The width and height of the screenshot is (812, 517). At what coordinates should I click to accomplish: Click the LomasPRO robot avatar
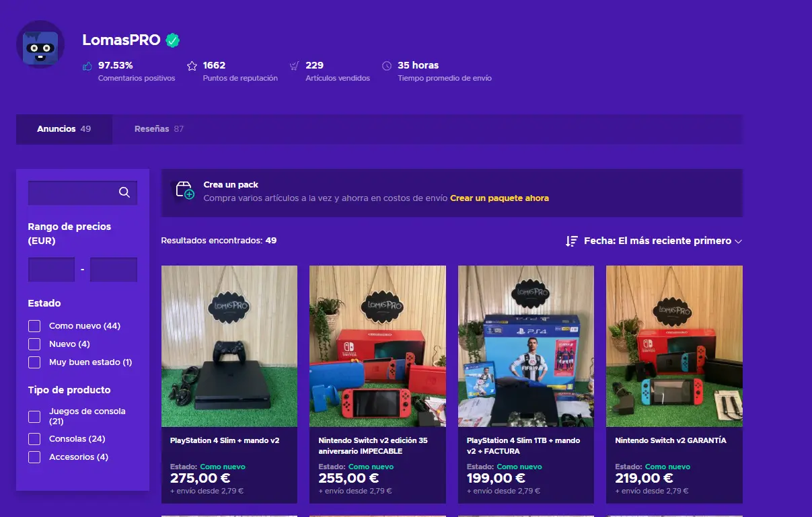40,44
